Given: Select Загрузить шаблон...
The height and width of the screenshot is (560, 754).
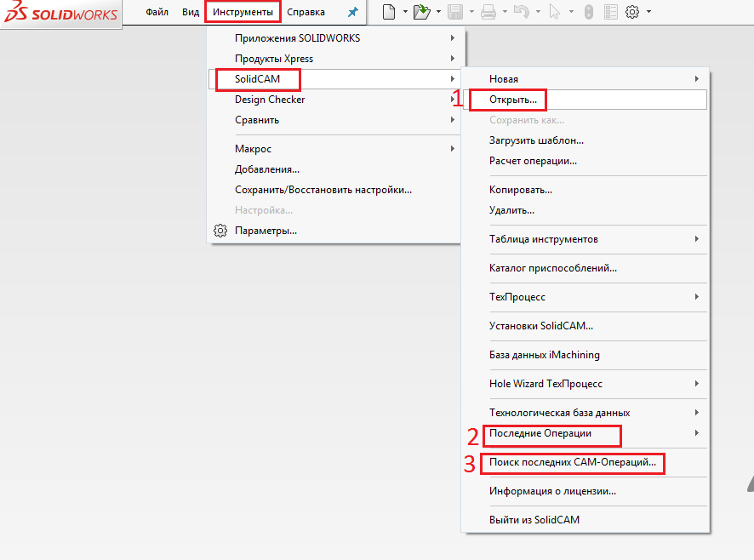Looking at the screenshot, I should point(585,140).
